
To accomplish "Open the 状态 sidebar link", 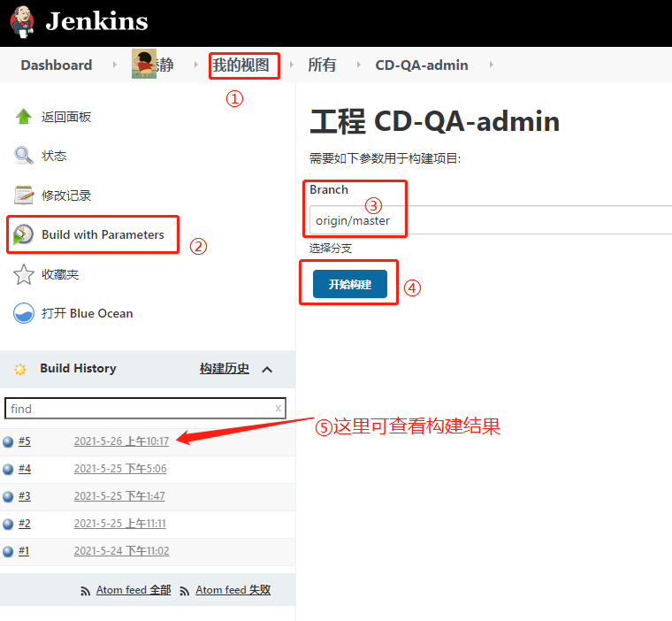I will coord(54,156).
